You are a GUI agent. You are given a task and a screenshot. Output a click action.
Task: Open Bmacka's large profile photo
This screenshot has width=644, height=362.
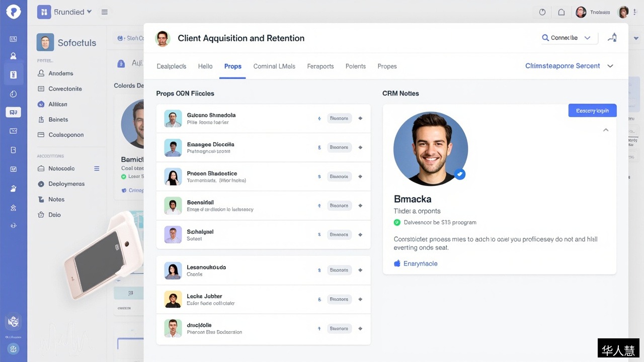[x=431, y=149]
